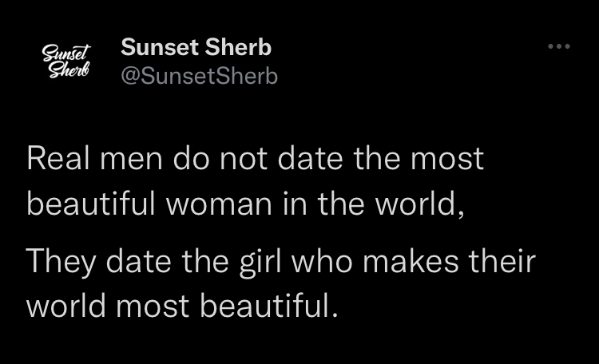Open the three-dot more options menu
This screenshot has width=599, height=364.
(559, 46)
